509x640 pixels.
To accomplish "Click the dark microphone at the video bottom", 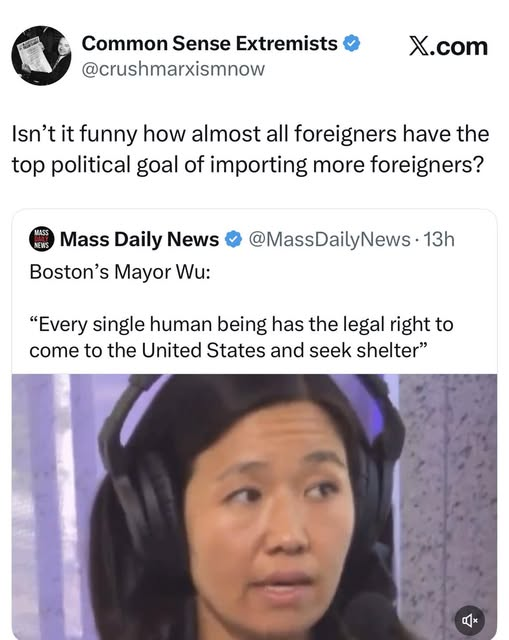I will (x=373, y=616).
